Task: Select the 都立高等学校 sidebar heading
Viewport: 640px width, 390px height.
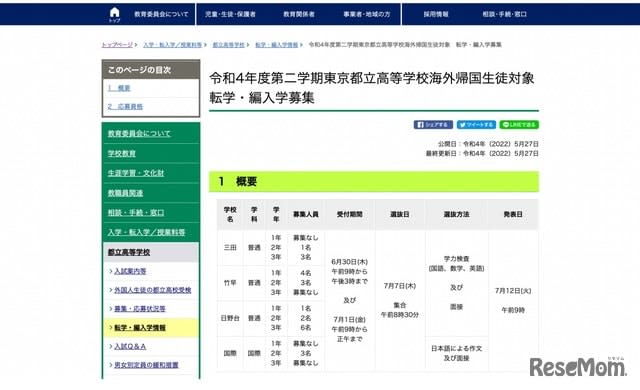Action: pos(151,252)
